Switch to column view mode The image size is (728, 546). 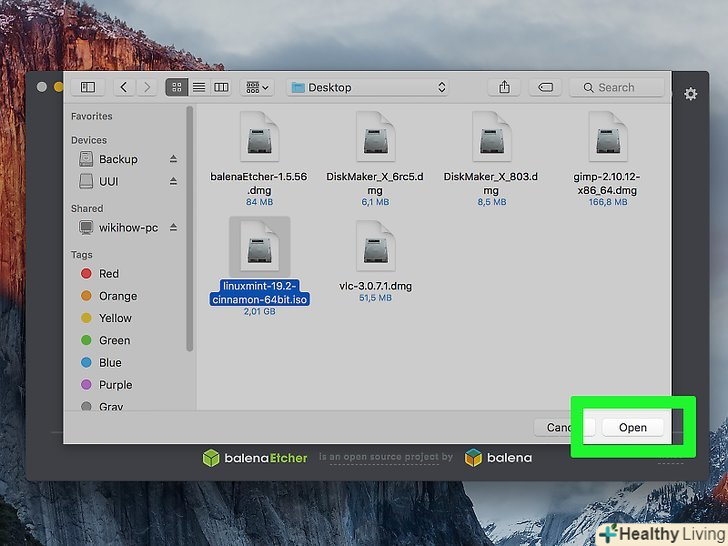[x=221, y=87]
